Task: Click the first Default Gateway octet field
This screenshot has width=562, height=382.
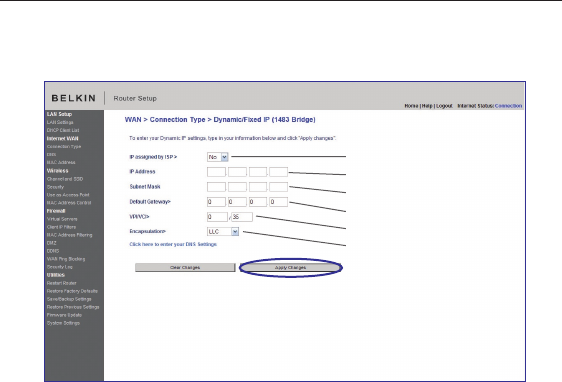Action: click(x=216, y=202)
